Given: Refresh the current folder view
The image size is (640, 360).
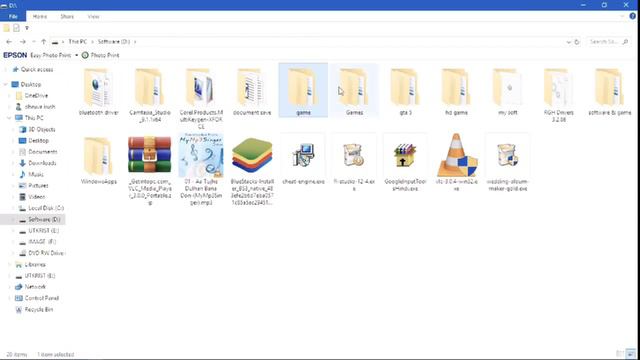Looking at the screenshot, I should [577, 42].
